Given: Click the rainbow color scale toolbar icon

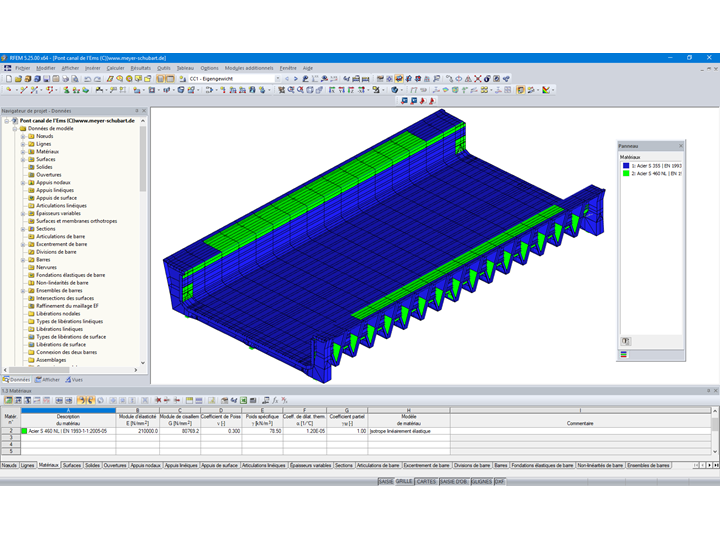Looking at the screenshot, I should click(x=546, y=90).
